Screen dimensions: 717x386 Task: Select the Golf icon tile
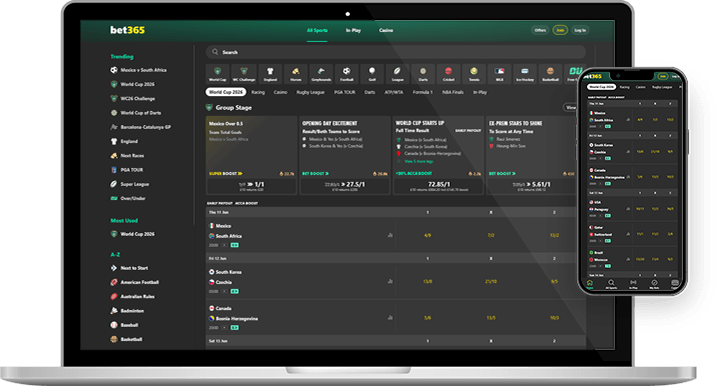tap(372, 74)
